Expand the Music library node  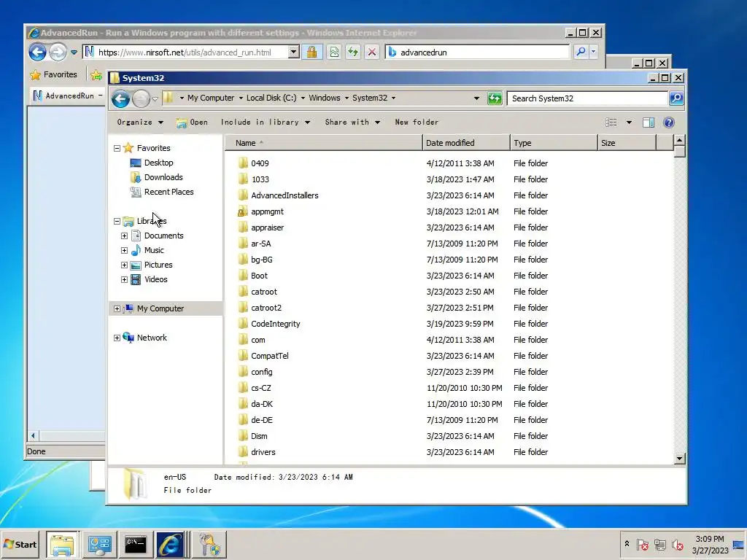pyautogui.click(x=124, y=251)
